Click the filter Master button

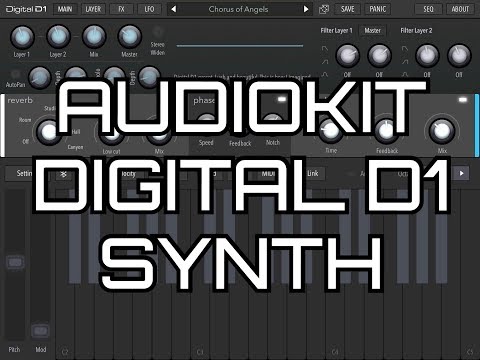pyautogui.click(x=372, y=31)
